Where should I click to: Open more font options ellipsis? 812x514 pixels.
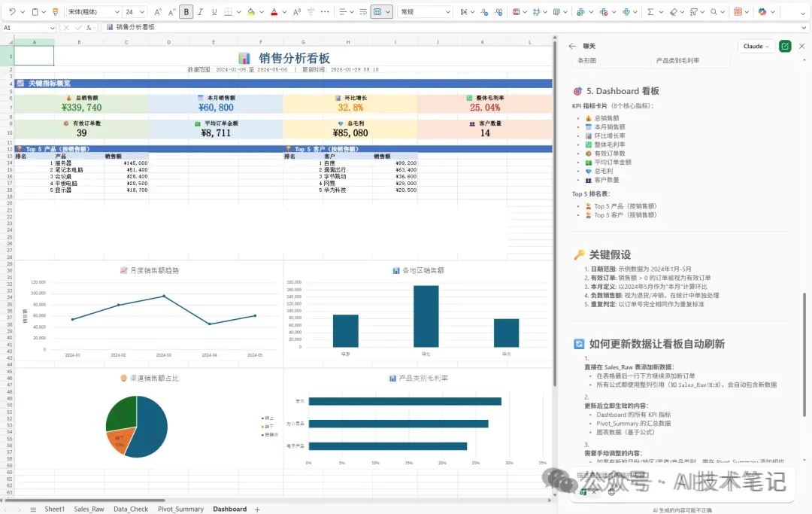[325, 11]
